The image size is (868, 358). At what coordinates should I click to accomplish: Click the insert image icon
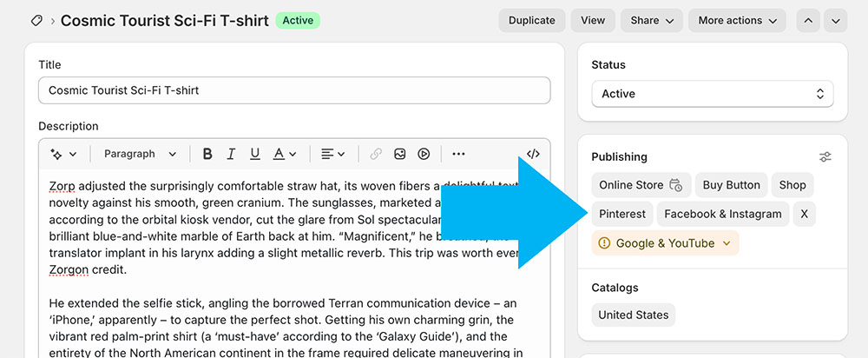[399, 154]
